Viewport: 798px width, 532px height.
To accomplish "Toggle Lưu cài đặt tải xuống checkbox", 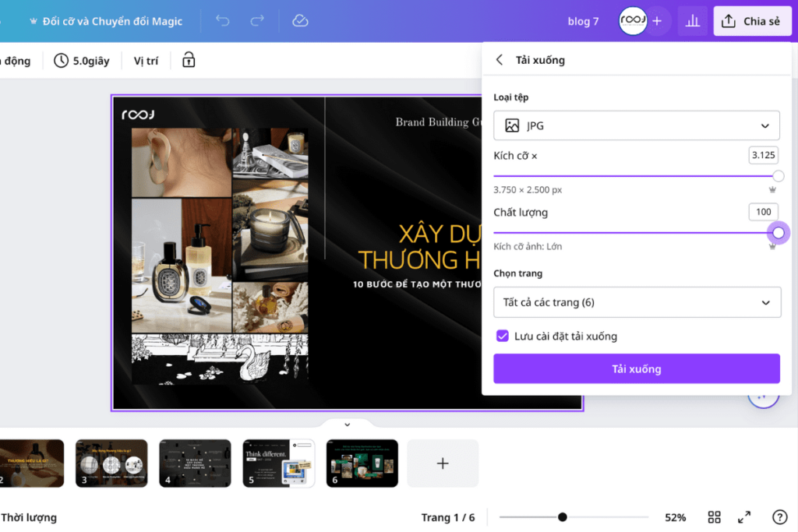I will pyautogui.click(x=503, y=336).
